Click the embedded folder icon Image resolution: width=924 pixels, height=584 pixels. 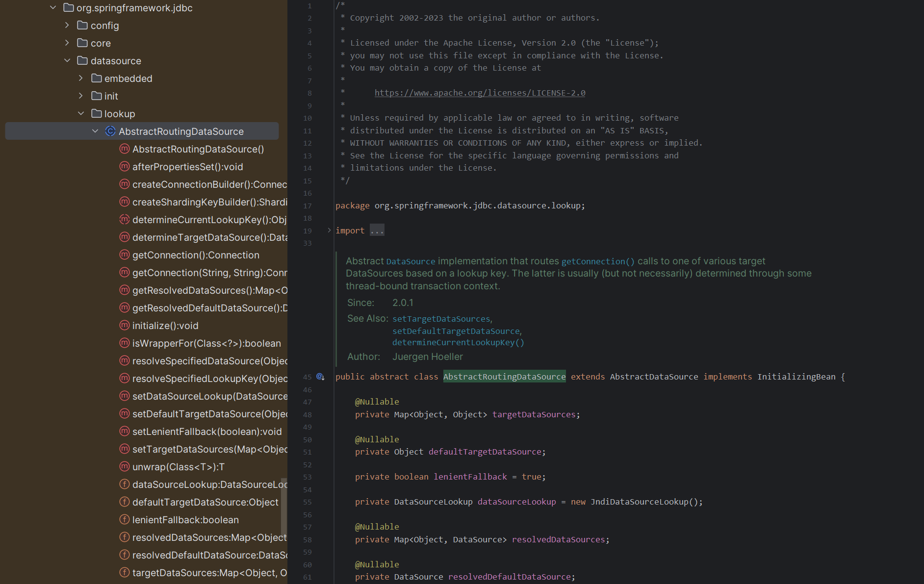[97, 78]
